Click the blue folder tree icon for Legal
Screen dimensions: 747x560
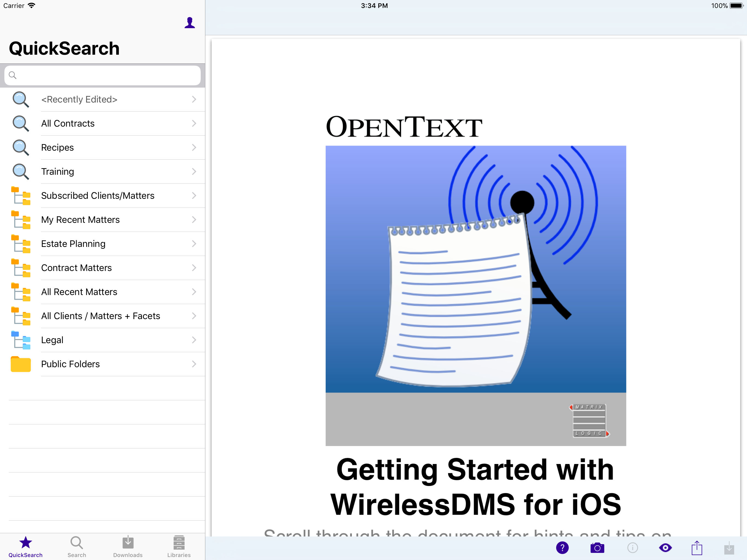21,340
